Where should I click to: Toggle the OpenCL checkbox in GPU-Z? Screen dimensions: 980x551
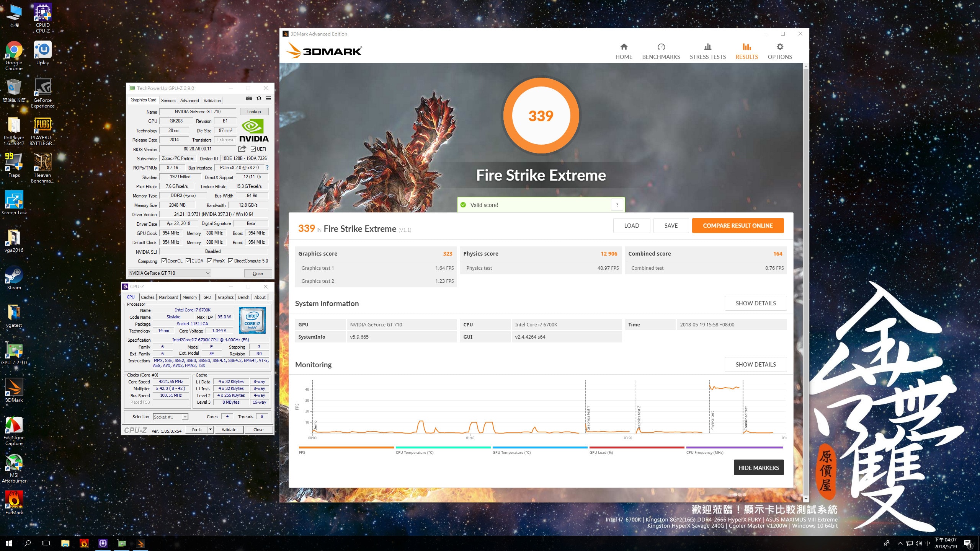coord(164,261)
